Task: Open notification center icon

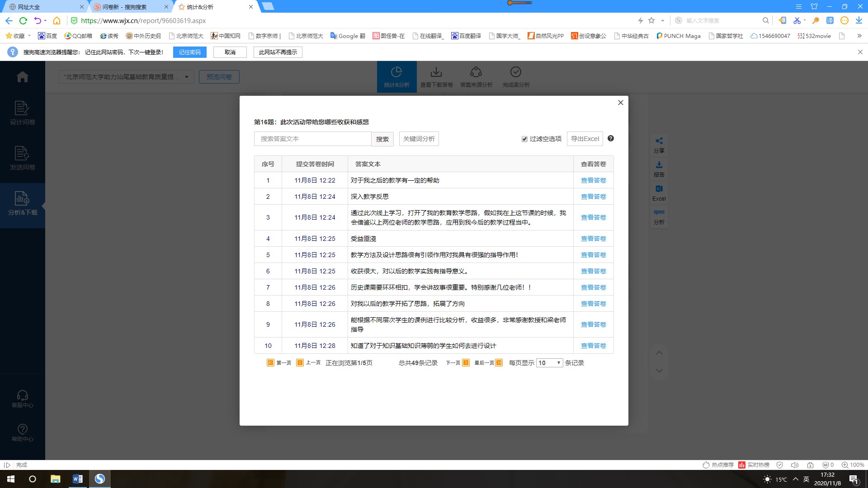Action: point(854,479)
